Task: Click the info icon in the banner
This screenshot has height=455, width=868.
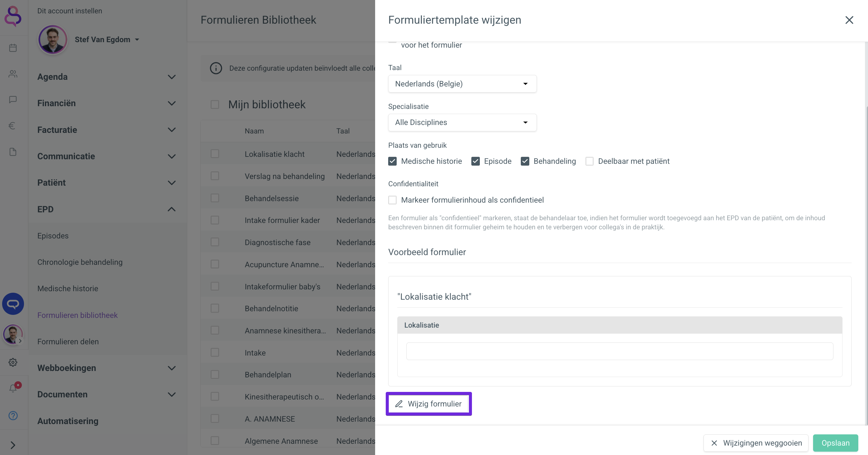Action: coord(216,68)
